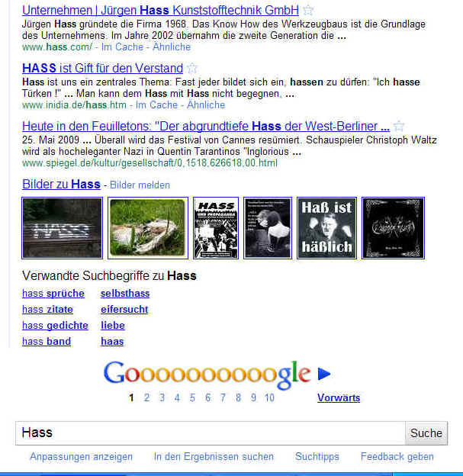Star the Heute in den Feuilletons result

pos(399,126)
